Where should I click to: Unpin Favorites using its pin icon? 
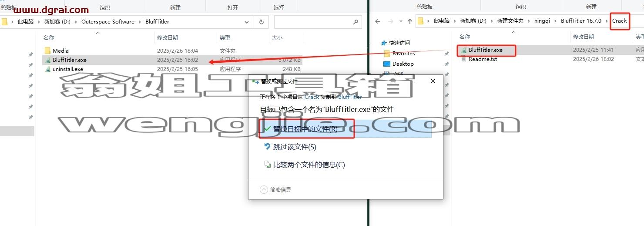pos(446,53)
